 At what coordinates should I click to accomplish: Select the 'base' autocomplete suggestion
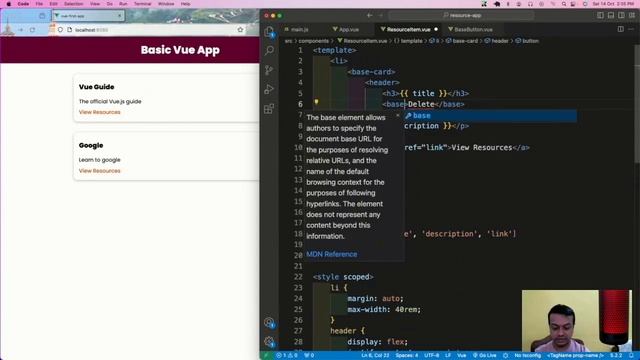pyautogui.click(x=490, y=116)
